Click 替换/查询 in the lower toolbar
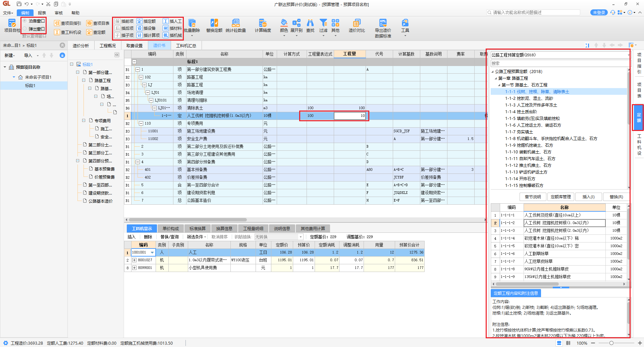The image size is (644, 347). [169, 237]
